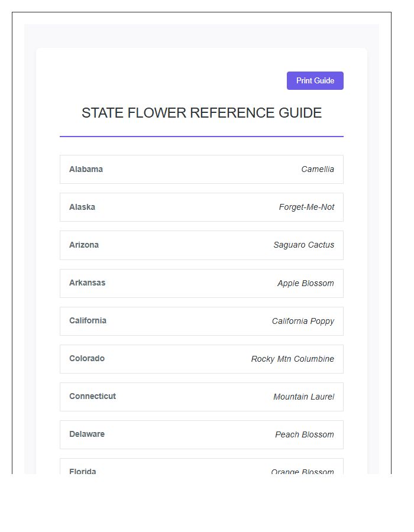Click the Apple Blossom text
This screenshot has width=414, height=532.
click(x=306, y=283)
